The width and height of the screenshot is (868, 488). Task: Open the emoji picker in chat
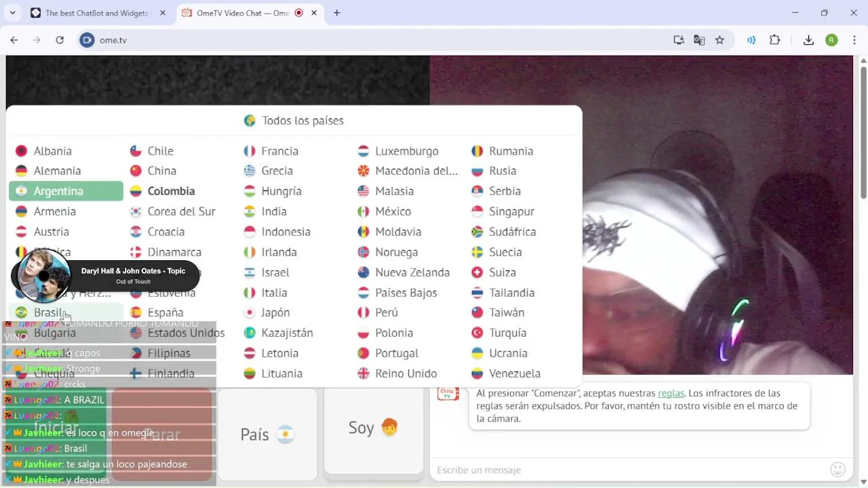(837, 470)
